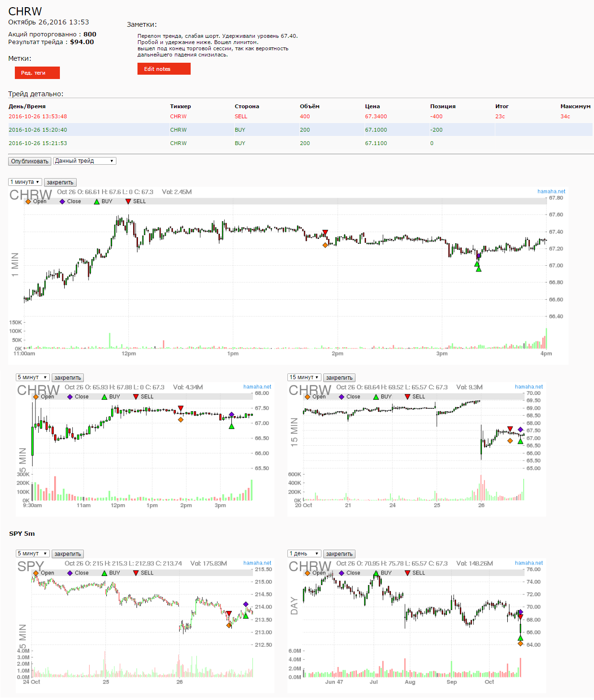
Task: Click the "Максимум" column header
Action: click(x=576, y=106)
